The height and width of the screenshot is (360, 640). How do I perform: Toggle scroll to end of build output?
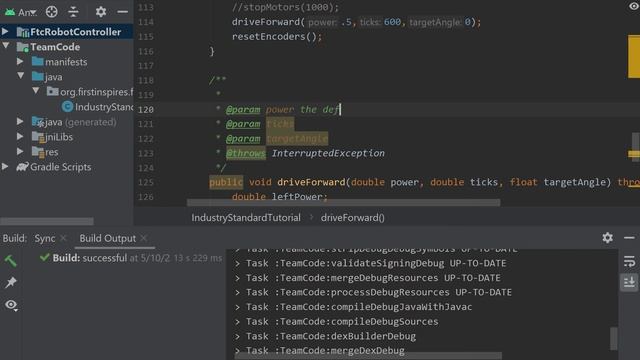[x=629, y=282]
